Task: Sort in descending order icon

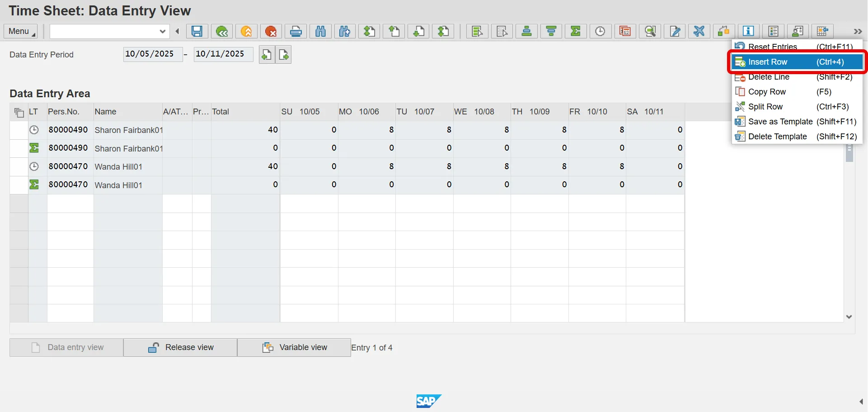Action: point(551,31)
